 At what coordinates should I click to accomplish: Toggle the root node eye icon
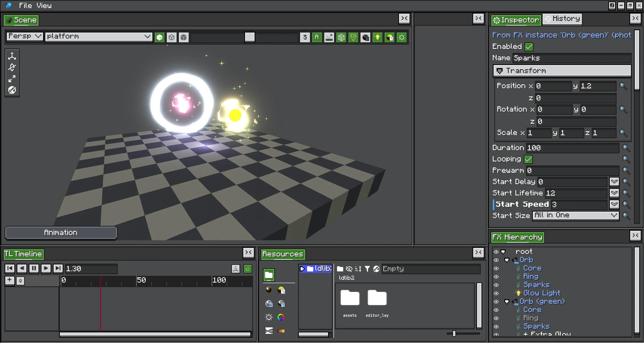click(496, 252)
